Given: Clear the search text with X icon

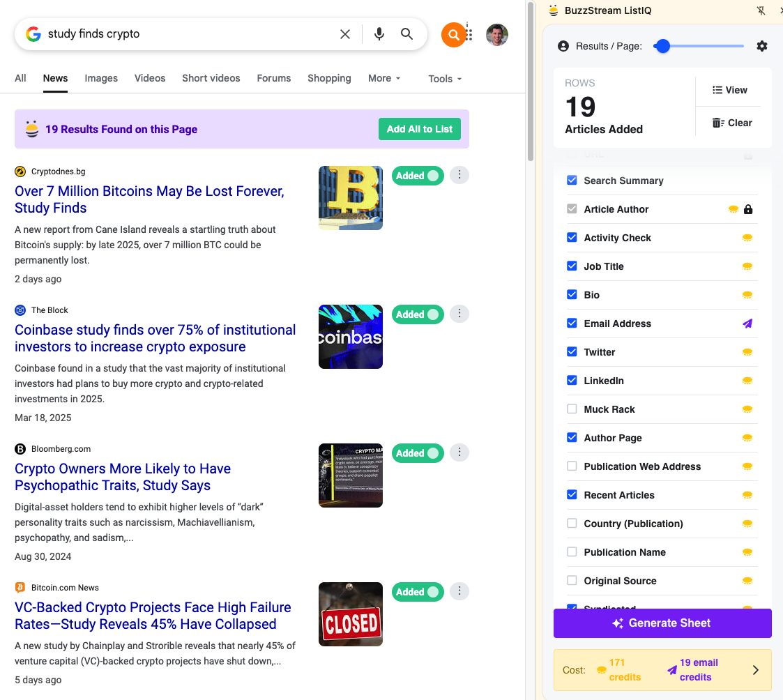Looking at the screenshot, I should click(x=345, y=34).
